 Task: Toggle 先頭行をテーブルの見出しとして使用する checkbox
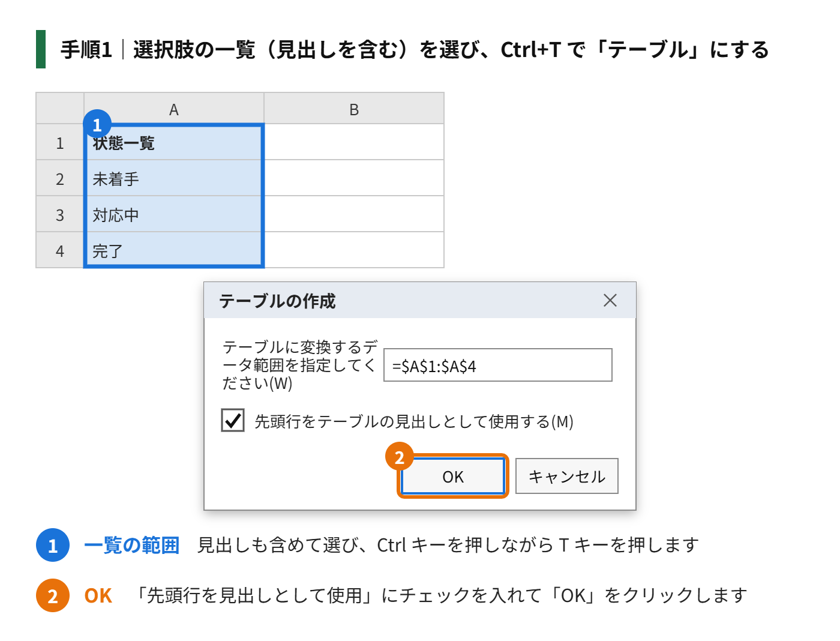coord(233,420)
